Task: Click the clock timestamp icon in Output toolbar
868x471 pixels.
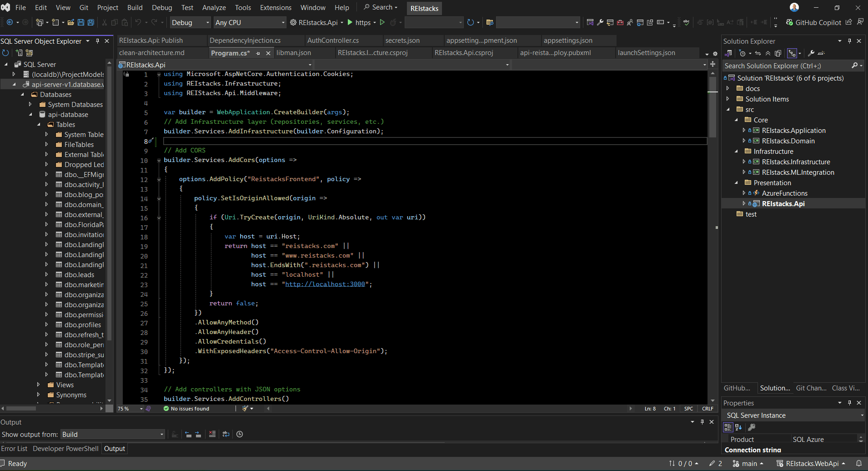Action: 240,434
